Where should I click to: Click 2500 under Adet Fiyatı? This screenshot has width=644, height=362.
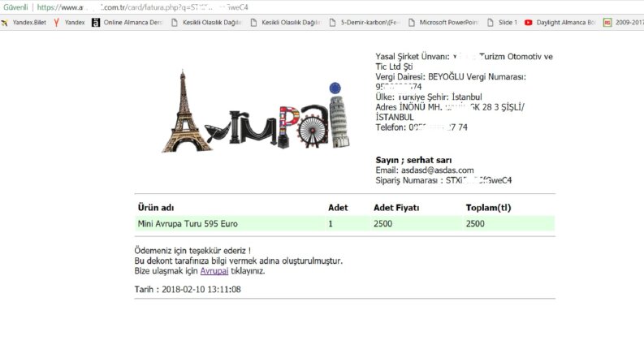click(383, 224)
